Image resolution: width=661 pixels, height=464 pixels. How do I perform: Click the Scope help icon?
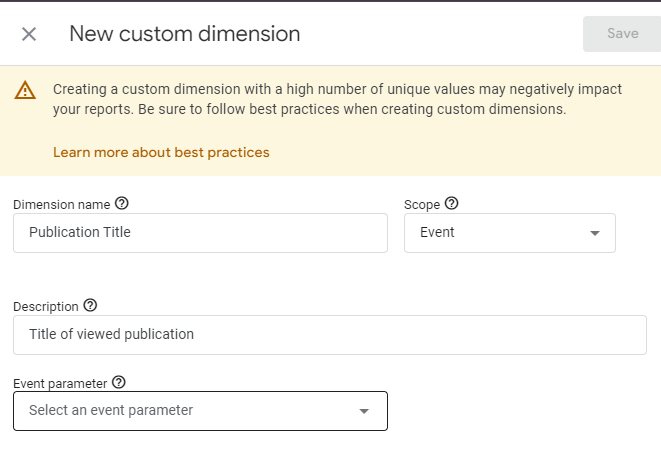pyautogui.click(x=451, y=204)
